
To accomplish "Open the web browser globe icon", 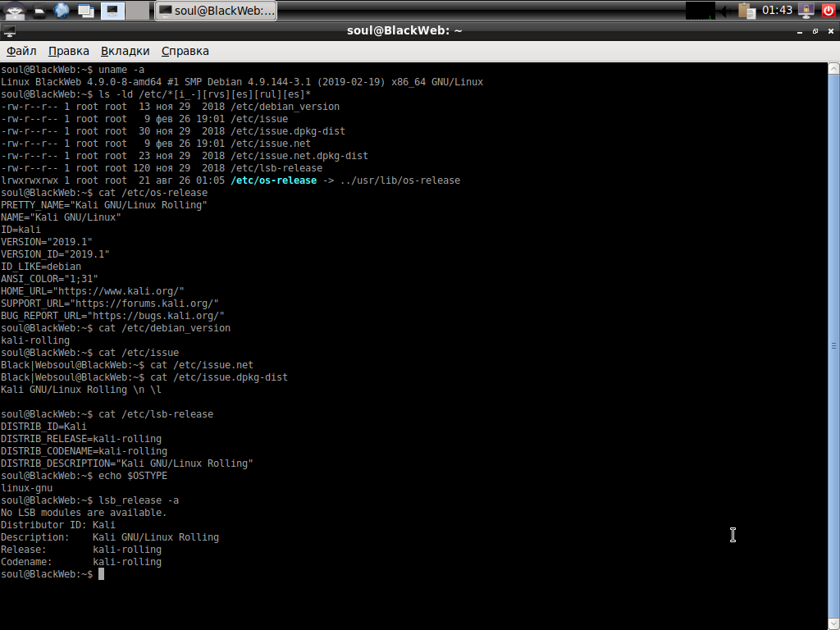I will [x=62, y=10].
